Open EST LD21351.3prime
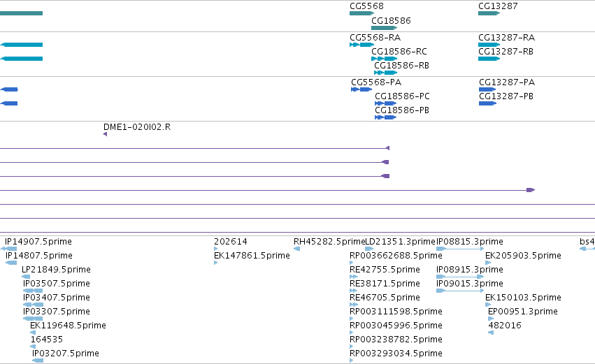This screenshot has width=595, height=364. tap(369, 249)
